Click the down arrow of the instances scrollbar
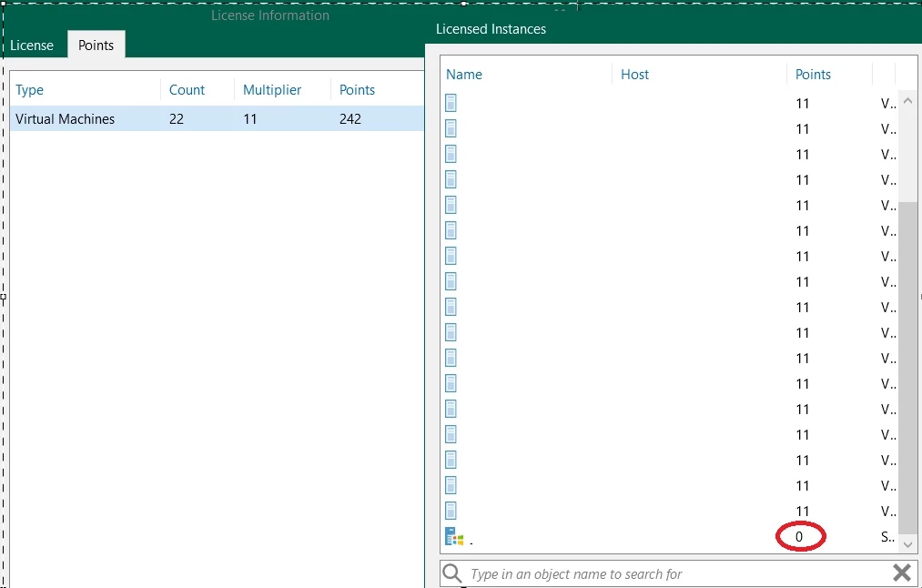Image resolution: width=922 pixels, height=588 pixels. tap(907, 544)
